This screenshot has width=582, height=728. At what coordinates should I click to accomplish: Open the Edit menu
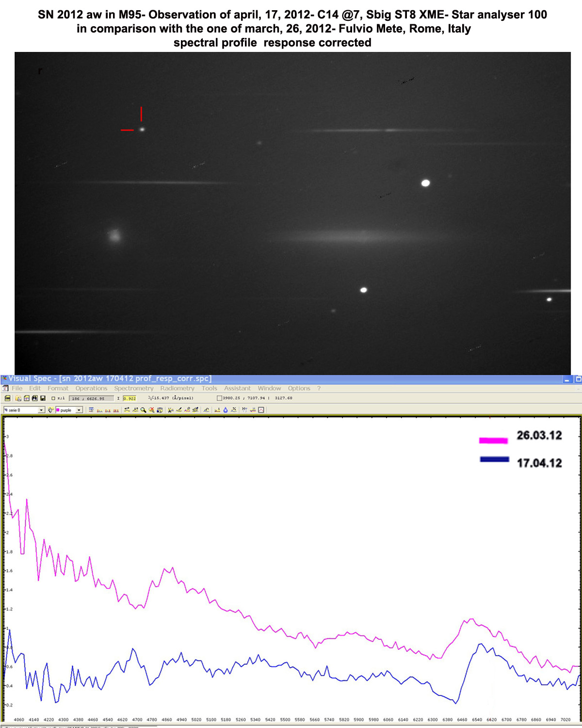coord(35,388)
